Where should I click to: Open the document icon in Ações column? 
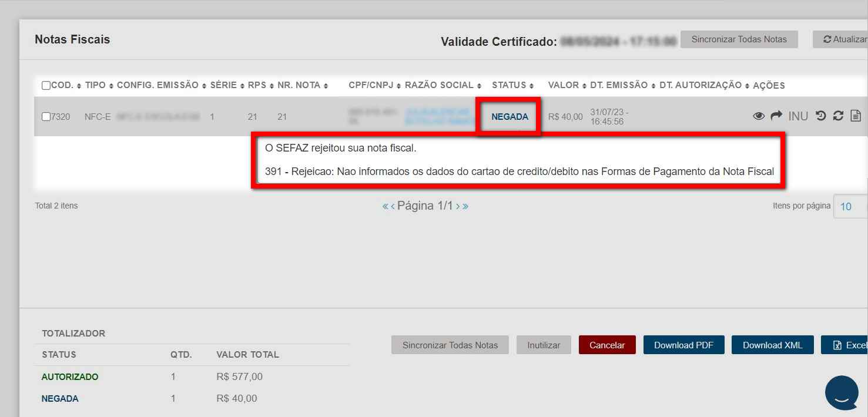click(856, 116)
